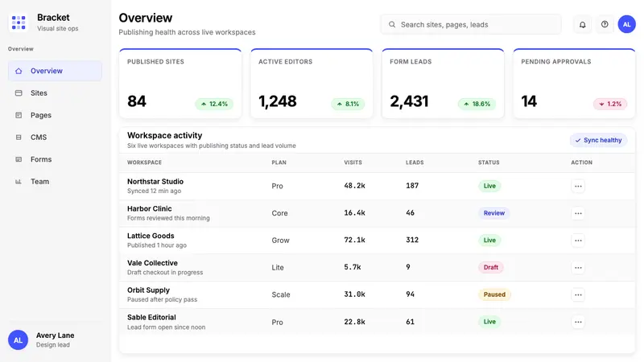This screenshot has height=362, width=644.
Task: Open the help question-mark icon
Action: (x=605, y=25)
